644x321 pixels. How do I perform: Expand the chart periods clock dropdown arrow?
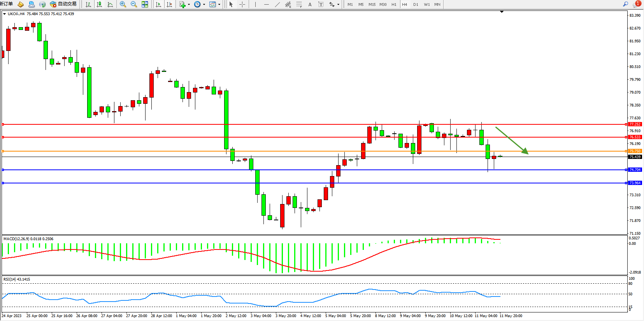coord(204,5)
